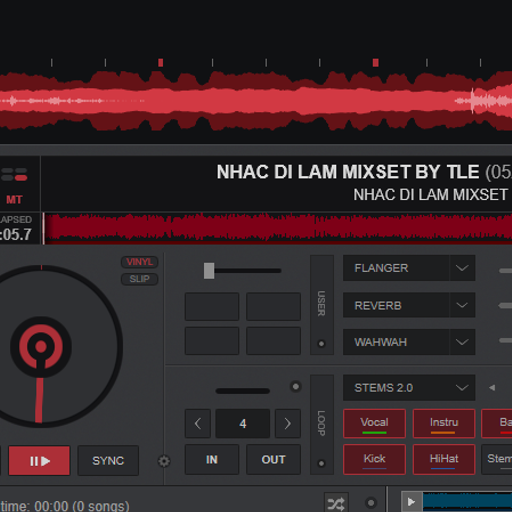Click the track title NHAC DI LAM MIXSET BY TLE
The image size is (512, 512).
(x=348, y=172)
